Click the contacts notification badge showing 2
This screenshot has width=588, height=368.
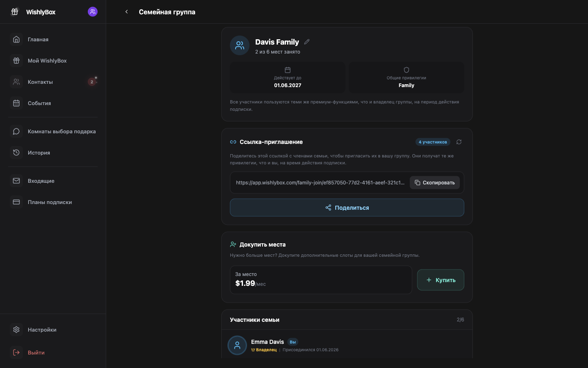92,82
